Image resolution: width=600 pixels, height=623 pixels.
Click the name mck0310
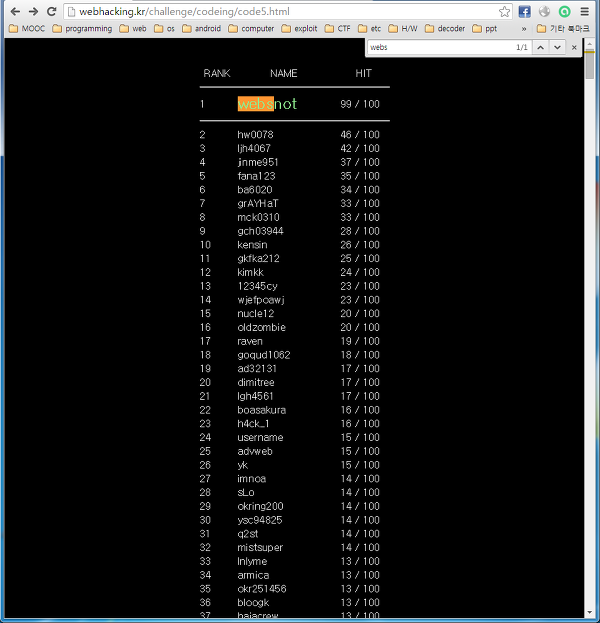258,217
